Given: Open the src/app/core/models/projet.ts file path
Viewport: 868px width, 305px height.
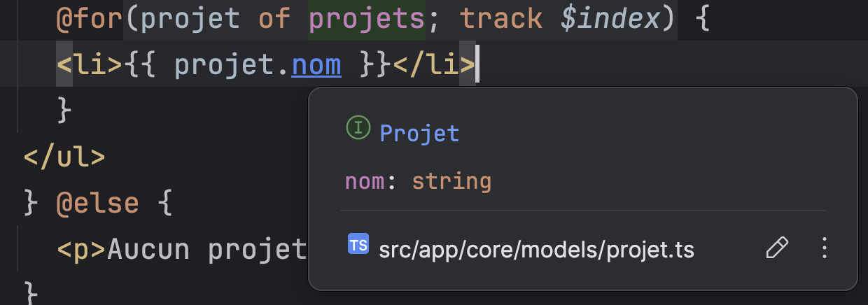Looking at the screenshot, I should [536, 249].
